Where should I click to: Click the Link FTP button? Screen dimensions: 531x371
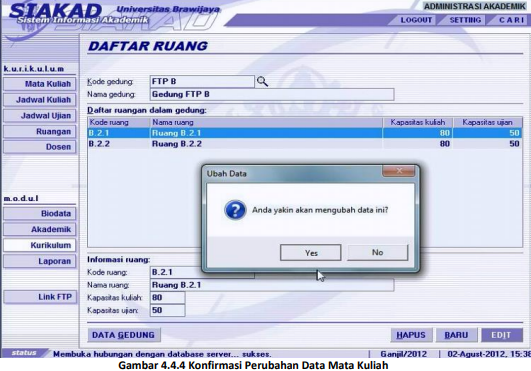[40, 297]
